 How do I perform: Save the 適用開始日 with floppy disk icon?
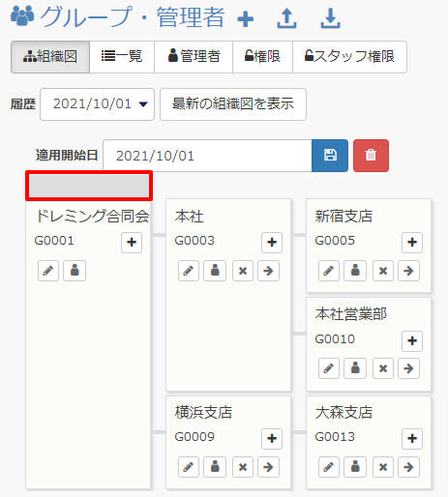pos(330,156)
